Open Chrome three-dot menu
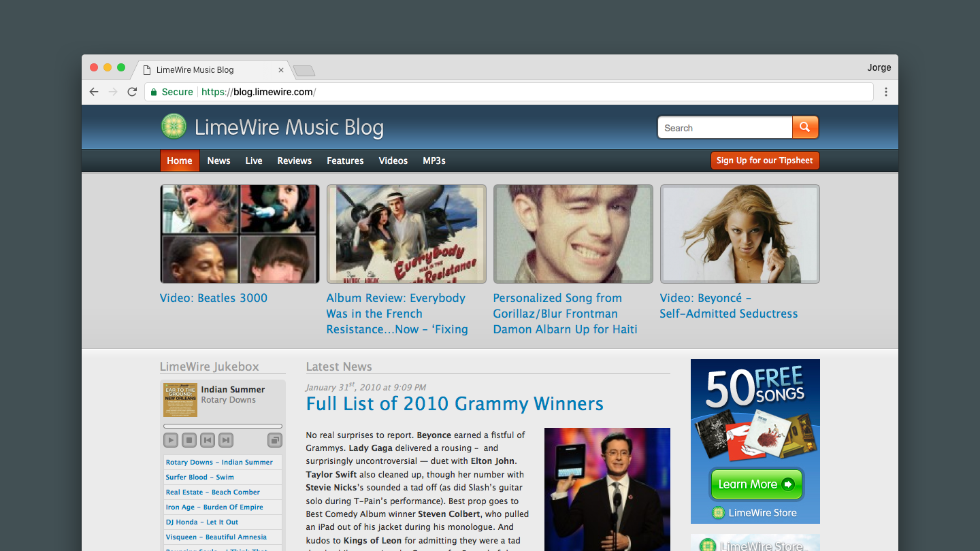980x551 pixels. coord(885,92)
